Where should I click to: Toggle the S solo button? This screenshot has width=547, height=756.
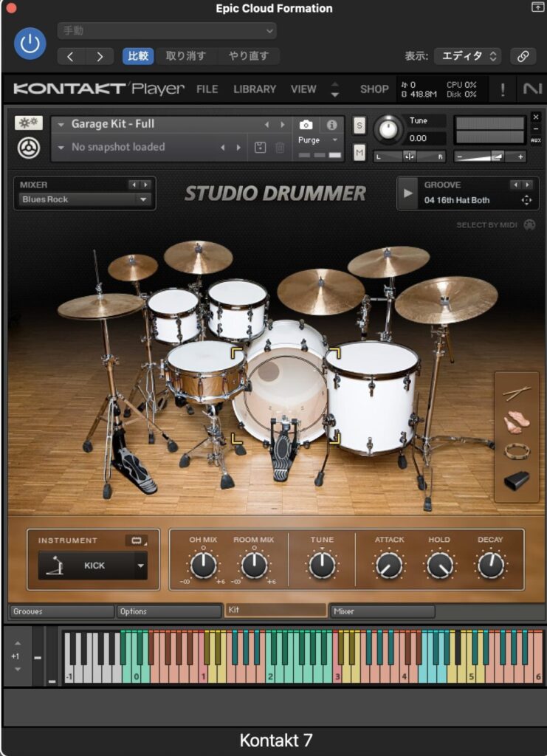359,126
